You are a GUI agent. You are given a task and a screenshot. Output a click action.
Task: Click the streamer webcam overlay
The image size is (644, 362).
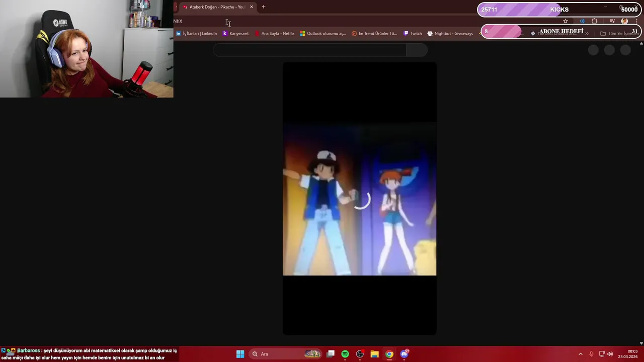(x=87, y=49)
